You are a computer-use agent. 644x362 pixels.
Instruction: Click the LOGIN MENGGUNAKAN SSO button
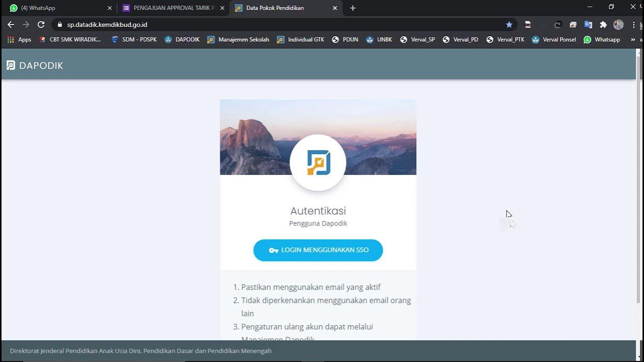pyautogui.click(x=318, y=250)
